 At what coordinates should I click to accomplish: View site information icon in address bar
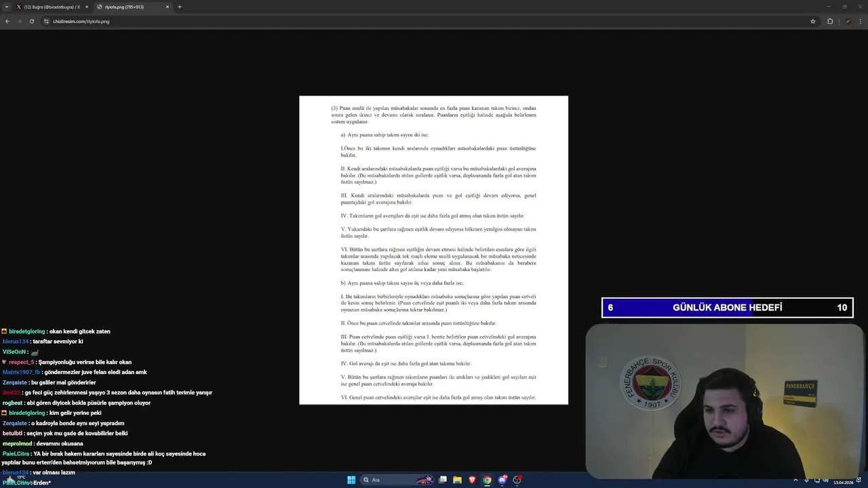click(x=47, y=21)
